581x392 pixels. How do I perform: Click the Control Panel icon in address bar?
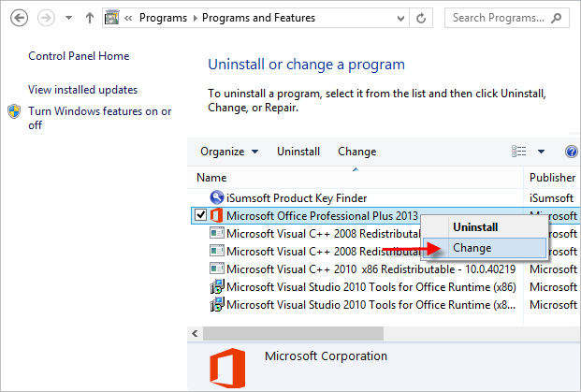click(x=112, y=18)
